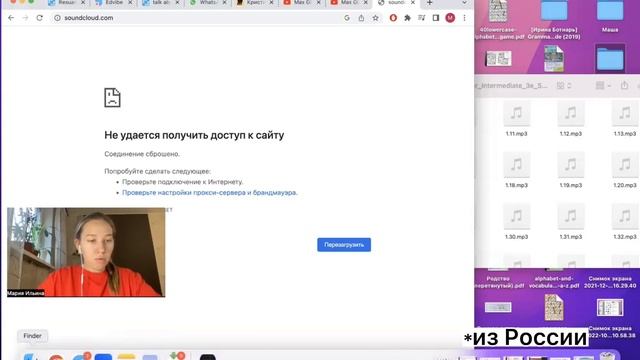Viewport: 640px width, 360px height.
Task: Open a new tab with plus button
Action: 429,2
